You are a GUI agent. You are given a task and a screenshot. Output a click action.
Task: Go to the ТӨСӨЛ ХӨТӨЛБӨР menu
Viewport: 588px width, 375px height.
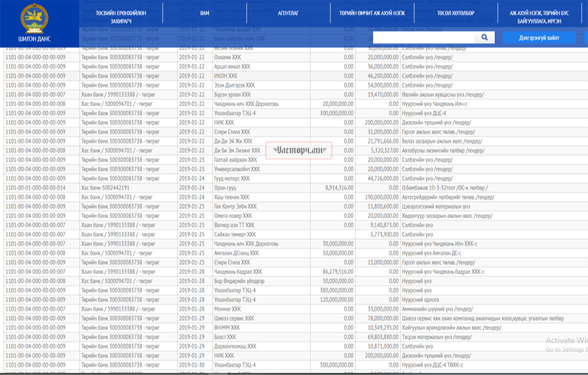point(455,13)
